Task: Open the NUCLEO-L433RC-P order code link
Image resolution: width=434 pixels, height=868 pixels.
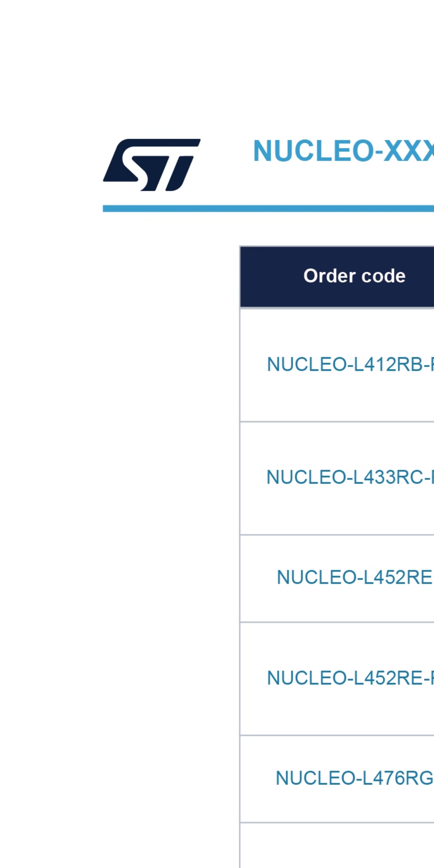Action: 350,477
